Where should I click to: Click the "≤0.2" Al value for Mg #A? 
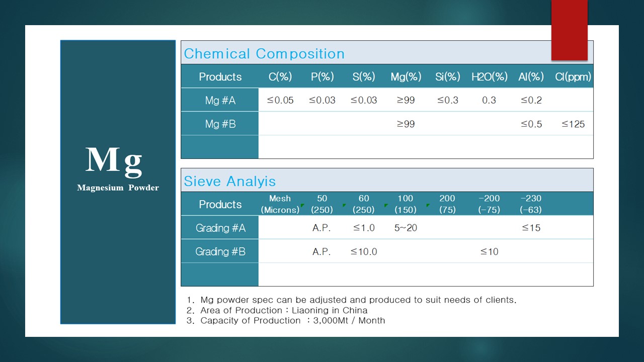(x=531, y=100)
